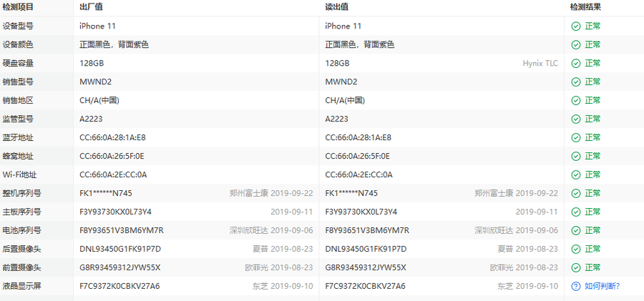
Task: Select the 电池序列号 row label
Action: [x=21, y=230]
